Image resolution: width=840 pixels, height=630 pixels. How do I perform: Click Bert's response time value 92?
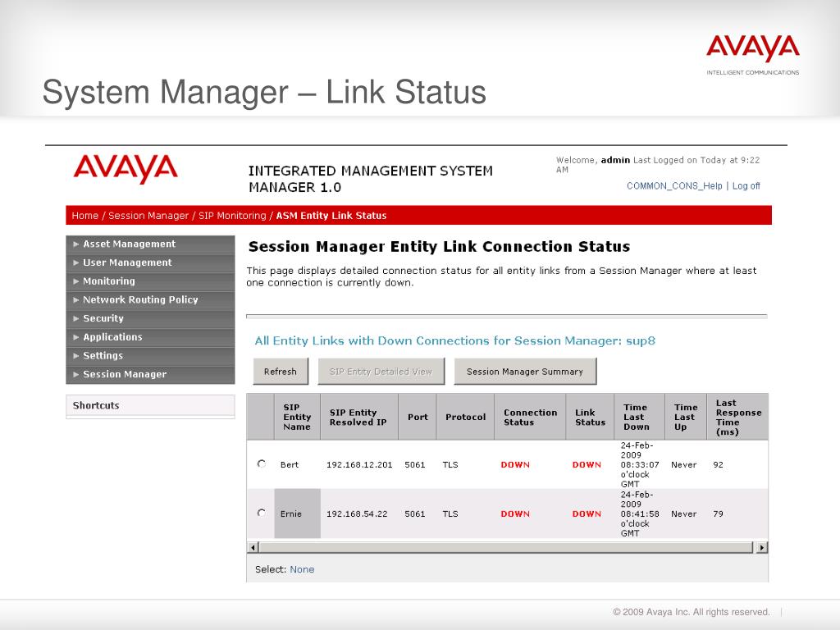tap(718, 464)
